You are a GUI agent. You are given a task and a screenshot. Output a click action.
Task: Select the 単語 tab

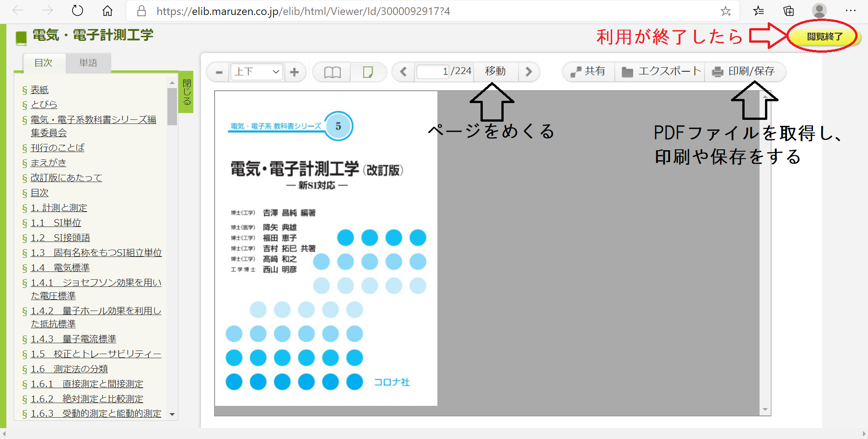coord(88,63)
